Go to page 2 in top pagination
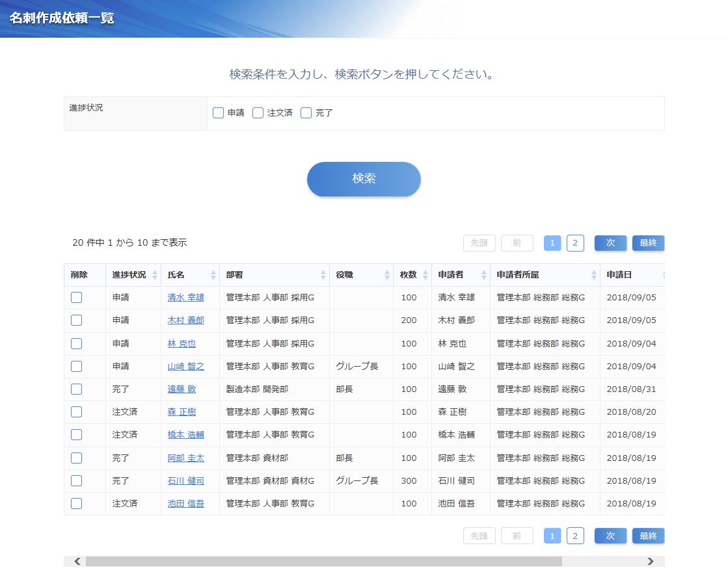The width and height of the screenshot is (728, 576). coord(575,243)
